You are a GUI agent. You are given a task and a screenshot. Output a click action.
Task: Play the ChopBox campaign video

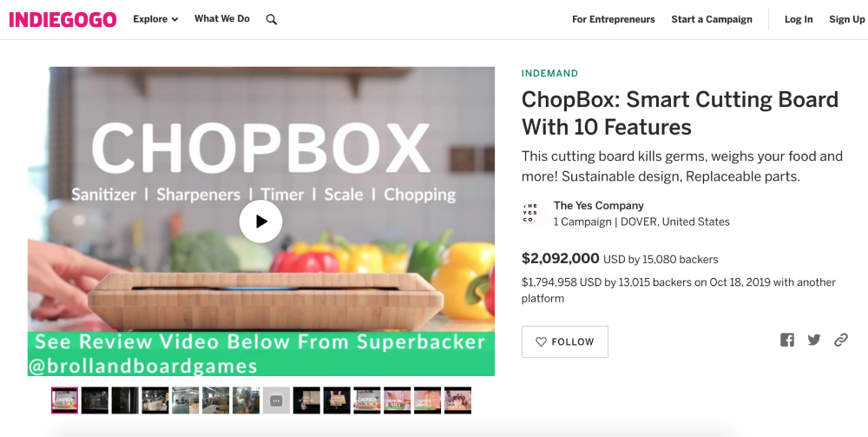point(260,221)
